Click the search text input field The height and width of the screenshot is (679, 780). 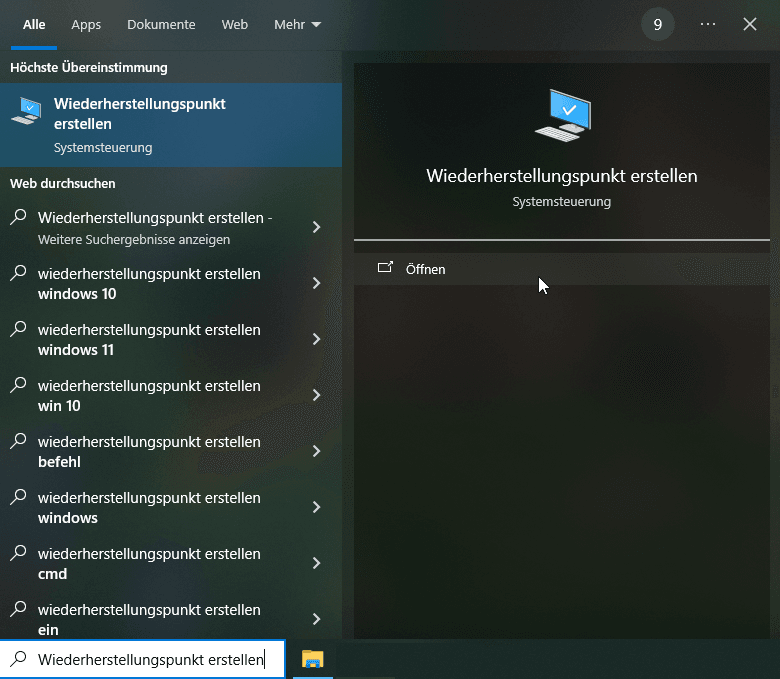click(143, 659)
